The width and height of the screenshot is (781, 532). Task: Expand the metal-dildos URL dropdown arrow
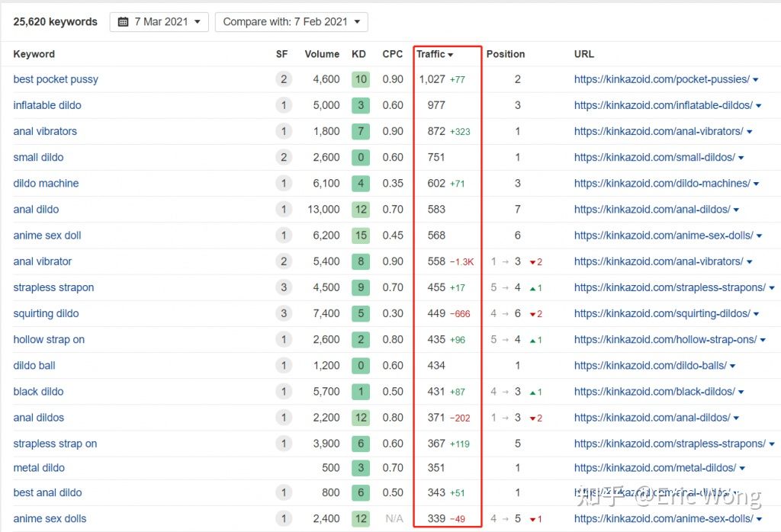(742, 468)
